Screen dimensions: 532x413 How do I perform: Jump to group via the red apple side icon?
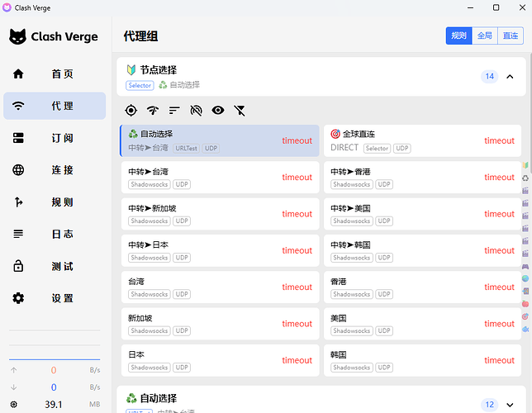pos(525,304)
